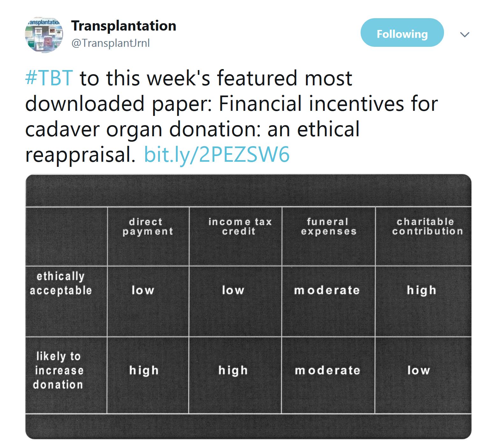Click the 'ethically acceptable' row label
The height and width of the screenshot is (448, 488).
[61, 283]
